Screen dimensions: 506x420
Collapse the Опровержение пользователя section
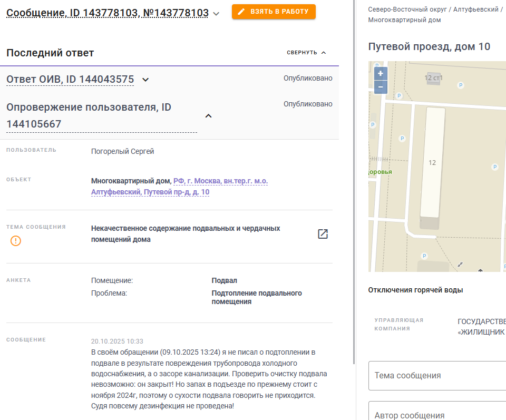pos(208,116)
